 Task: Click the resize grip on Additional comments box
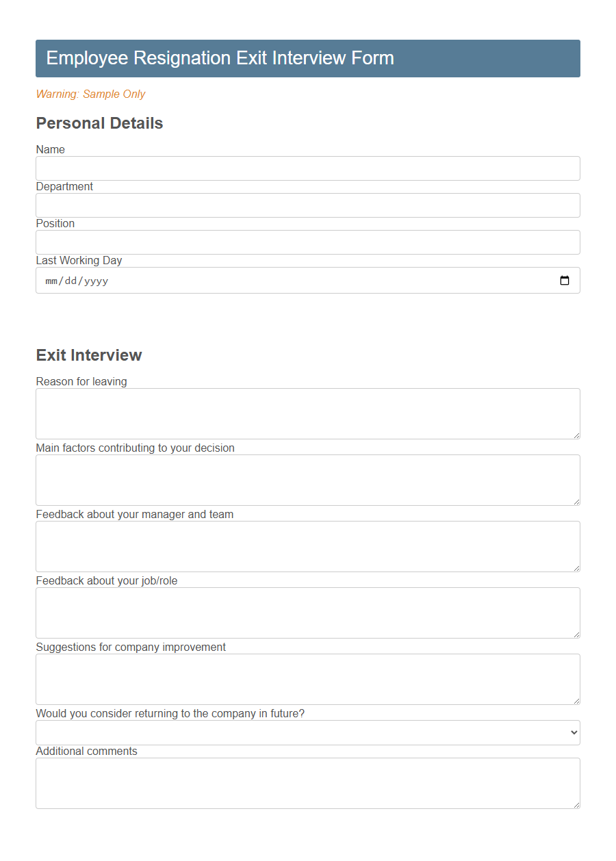coord(576,804)
